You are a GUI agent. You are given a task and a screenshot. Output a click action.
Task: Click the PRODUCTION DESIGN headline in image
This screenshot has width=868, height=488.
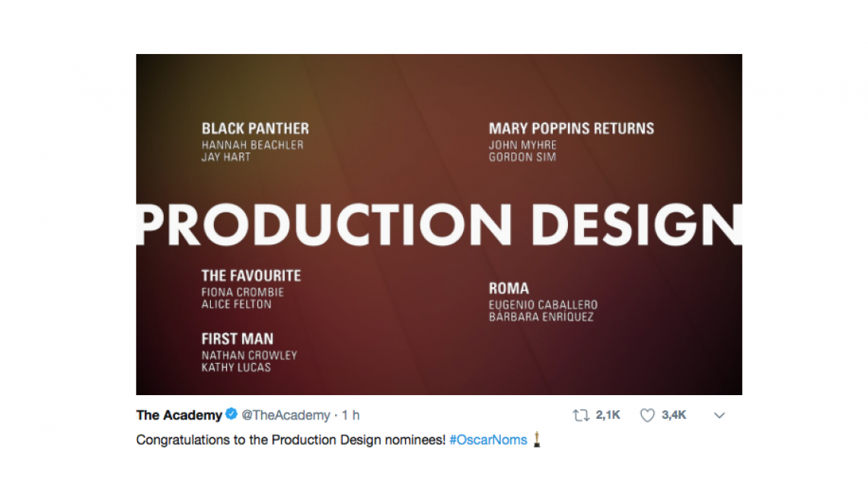[438, 225]
